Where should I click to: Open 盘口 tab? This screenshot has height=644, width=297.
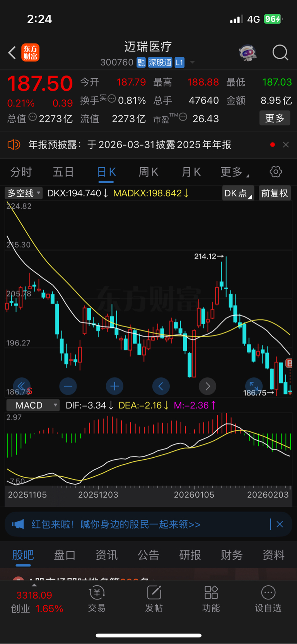coord(65,555)
